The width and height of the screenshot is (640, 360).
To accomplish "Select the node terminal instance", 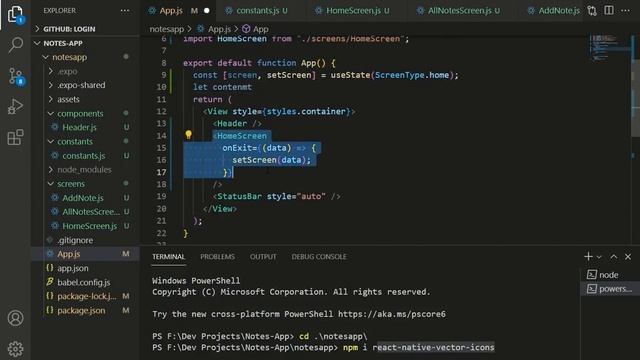I will click(609, 275).
